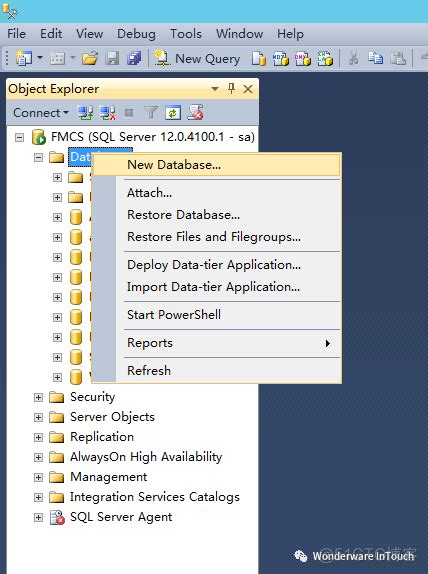Image resolution: width=428 pixels, height=574 pixels.
Task: Open the Debug menu
Action: coord(136,34)
